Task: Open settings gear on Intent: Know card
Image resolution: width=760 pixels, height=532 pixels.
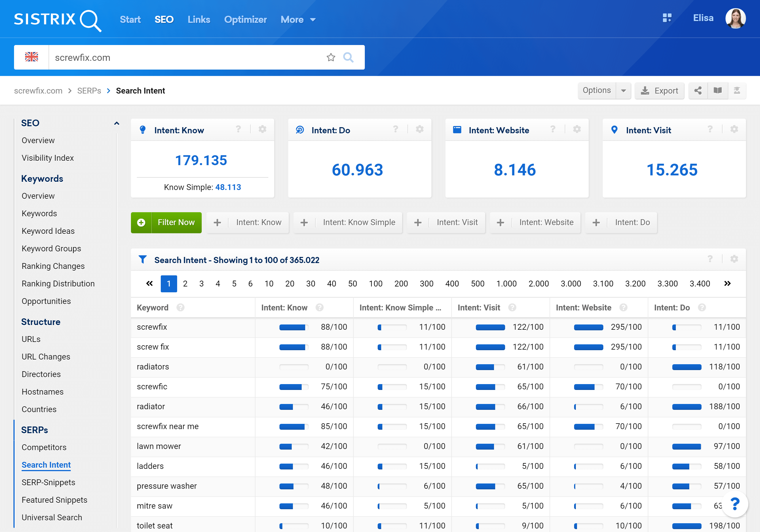Action: (262, 129)
